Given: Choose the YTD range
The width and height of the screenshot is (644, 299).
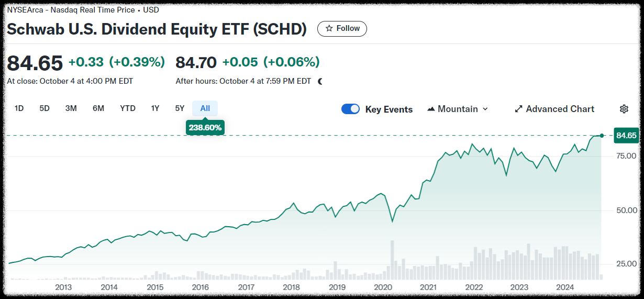Looking at the screenshot, I should (x=128, y=108).
